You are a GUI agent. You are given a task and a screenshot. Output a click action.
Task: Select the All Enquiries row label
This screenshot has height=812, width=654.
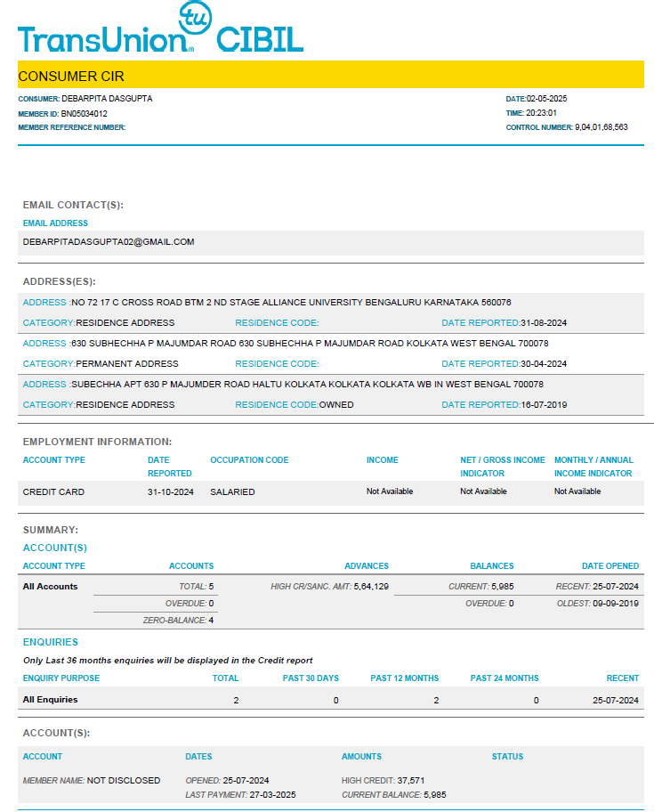coord(50,699)
